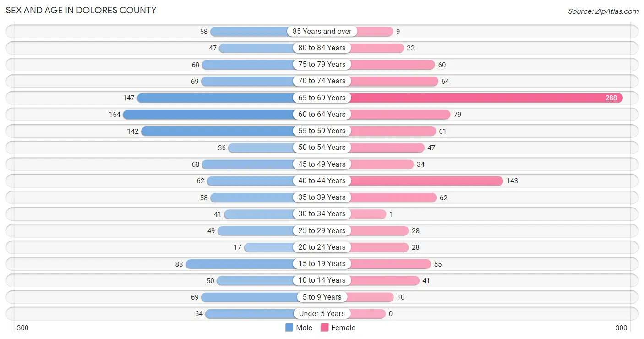Select the 79 female bar for 60 to 64
This screenshot has height=339, width=644.
[x=399, y=114]
